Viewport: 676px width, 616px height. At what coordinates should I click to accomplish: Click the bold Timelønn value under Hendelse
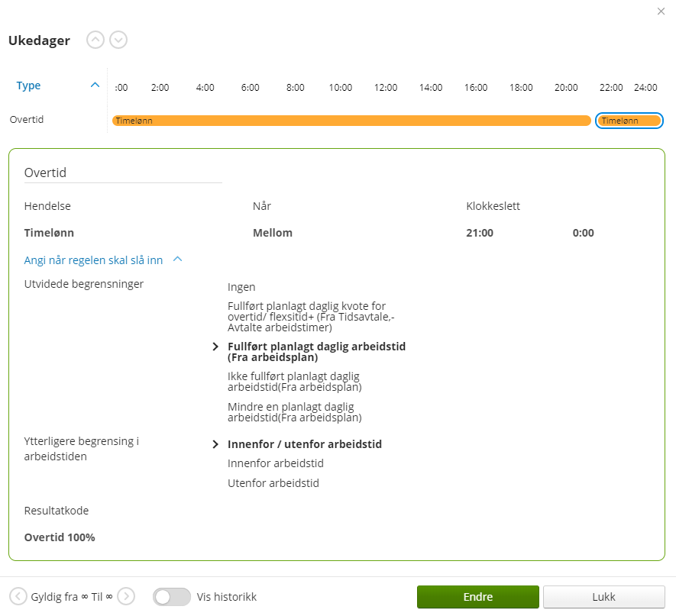point(49,233)
